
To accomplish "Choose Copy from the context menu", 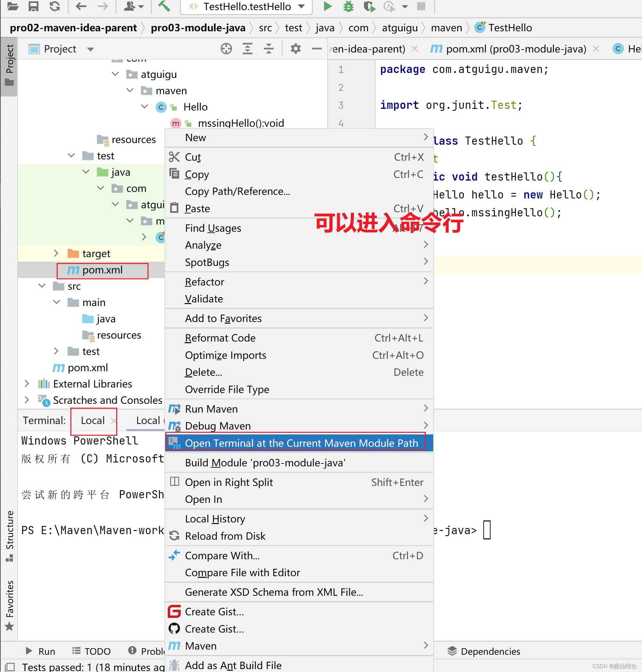I will 299,174.
